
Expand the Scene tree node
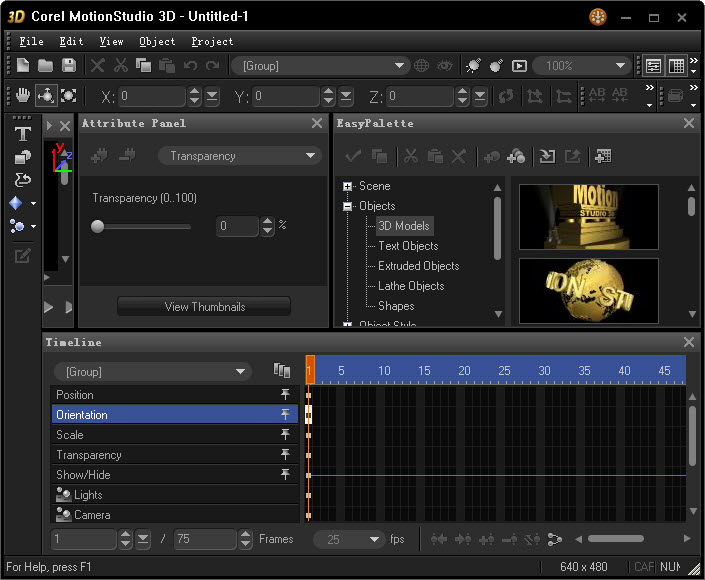[x=347, y=186]
